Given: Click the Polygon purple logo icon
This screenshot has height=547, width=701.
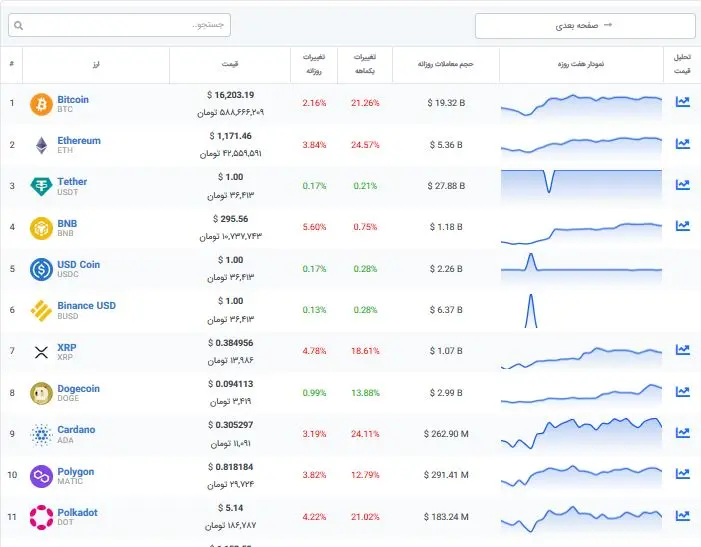Looking at the screenshot, I should [x=41, y=475].
